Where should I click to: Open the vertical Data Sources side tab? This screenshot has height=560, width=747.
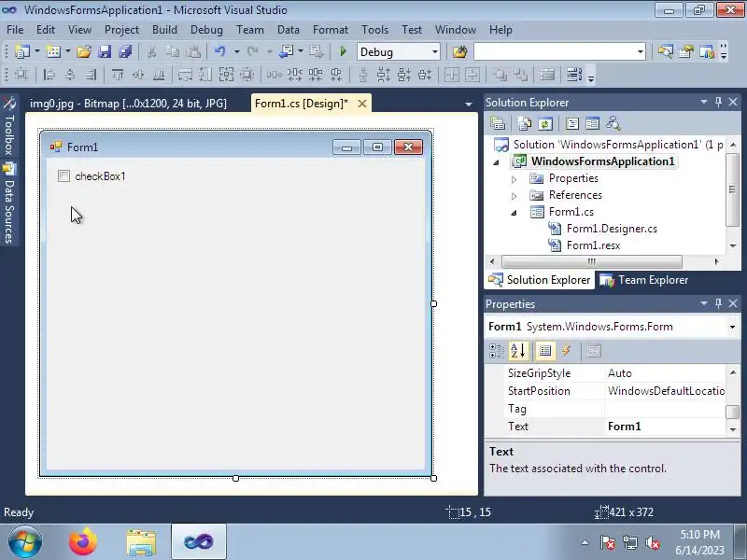point(9,203)
